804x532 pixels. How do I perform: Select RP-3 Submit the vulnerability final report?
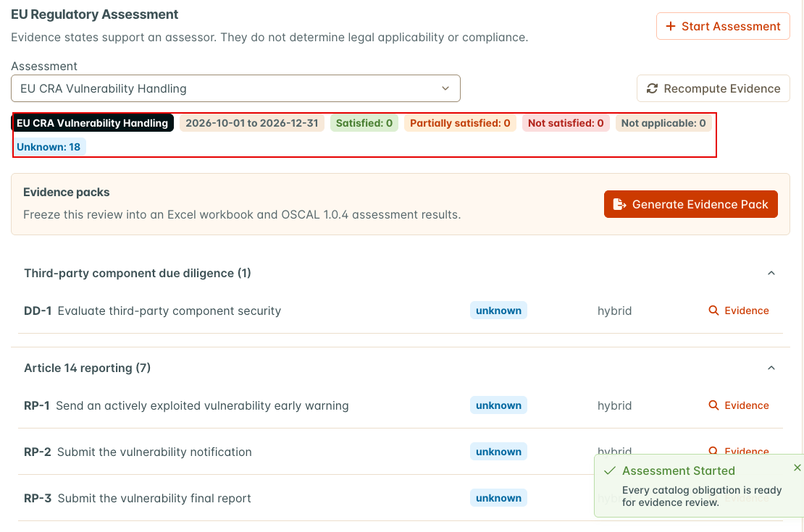138,498
